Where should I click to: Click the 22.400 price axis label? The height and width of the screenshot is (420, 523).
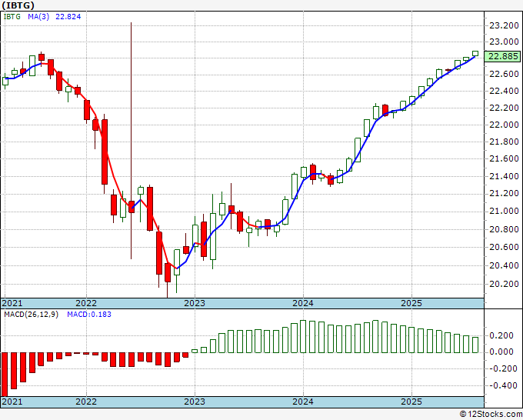504,91
